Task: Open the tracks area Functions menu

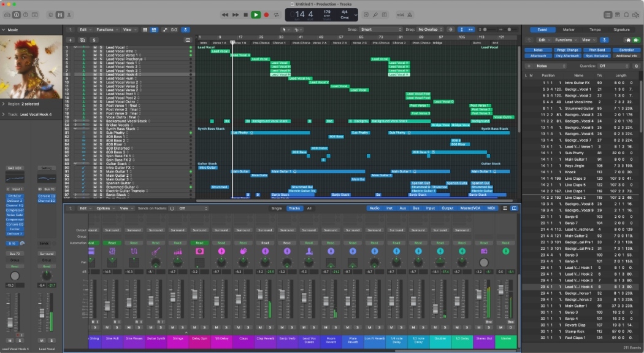Action: pyautogui.click(x=106, y=29)
